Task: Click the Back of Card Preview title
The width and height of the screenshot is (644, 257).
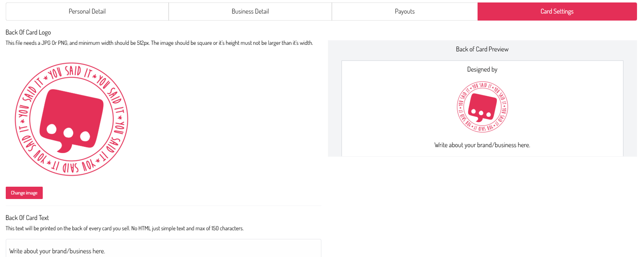Action: click(482, 49)
